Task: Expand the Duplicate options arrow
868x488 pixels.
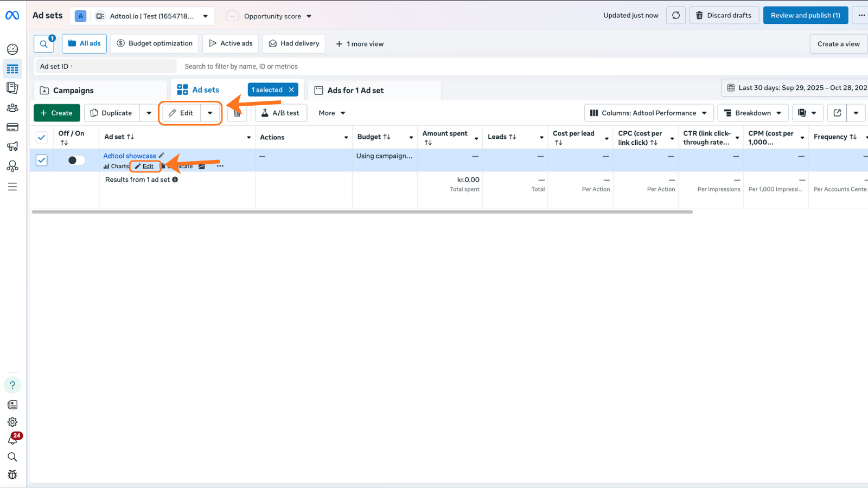Action: click(149, 113)
